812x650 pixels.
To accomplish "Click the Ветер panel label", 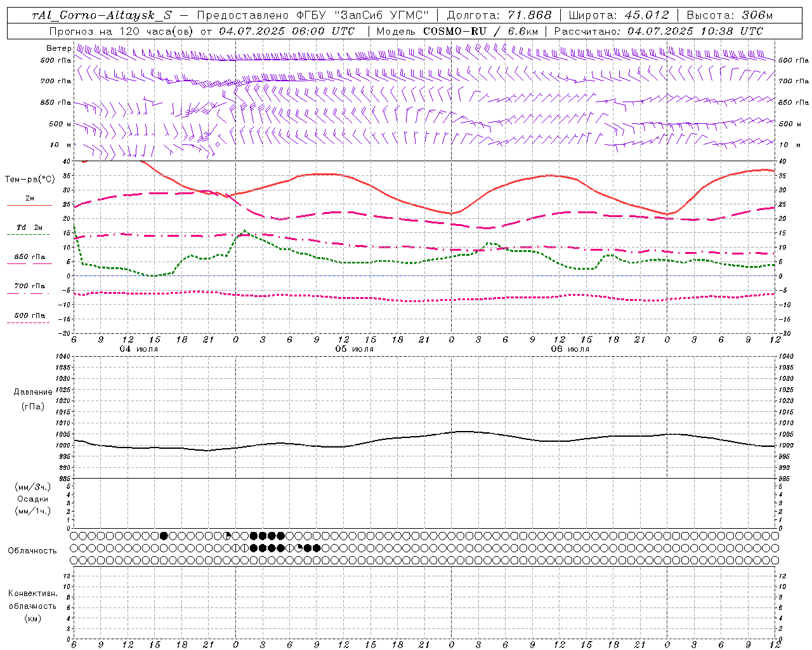I will point(58,48).
